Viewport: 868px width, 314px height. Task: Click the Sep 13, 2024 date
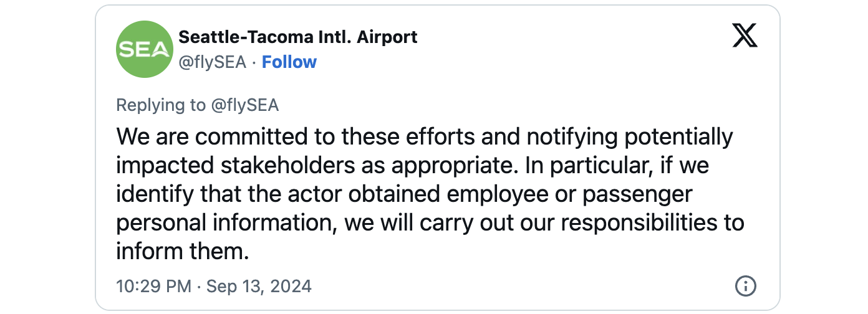[259, 287]
